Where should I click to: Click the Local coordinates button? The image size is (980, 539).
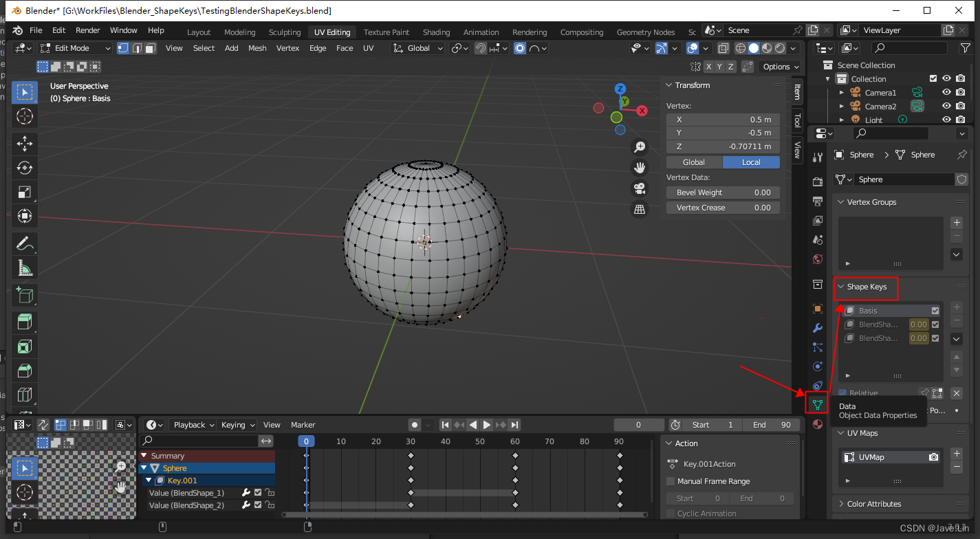[751, 162]
